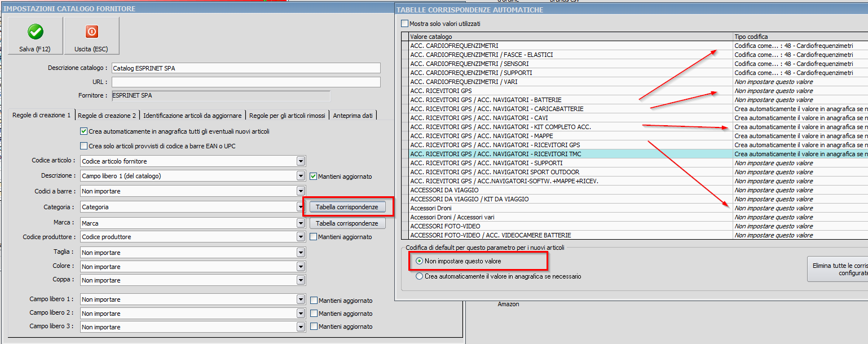
Task: Switch to 'Regole di creazione 2' tab
Action: coord(107,115)
